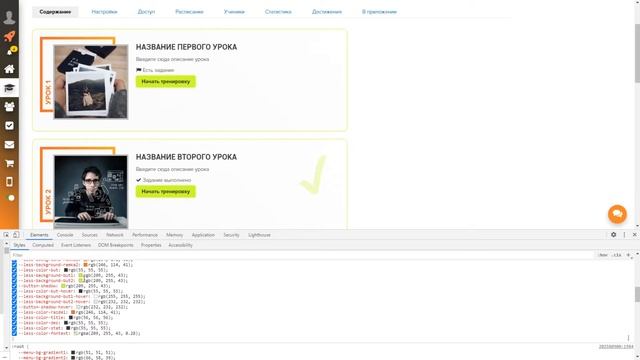Uncheck --less-background-but2 property checkbox
Image resolution: width=640 pixels, height=360 pixels.
coord(14,280)
